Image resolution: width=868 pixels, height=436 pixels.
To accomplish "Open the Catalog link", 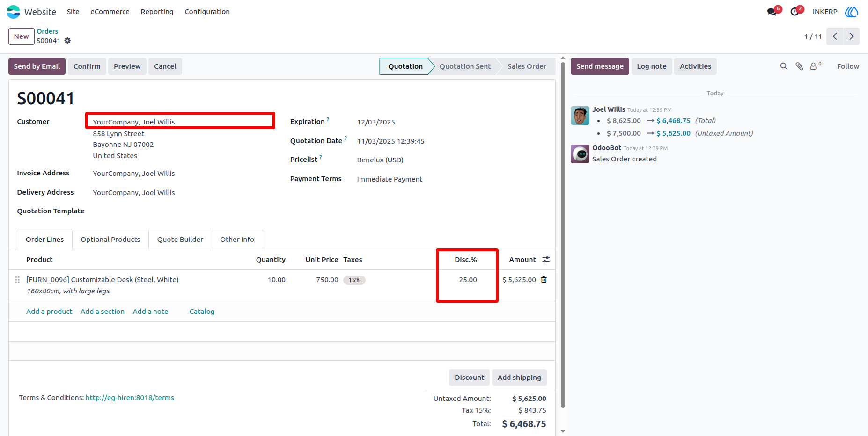I will pyautogui.click(x=202, y=312).
